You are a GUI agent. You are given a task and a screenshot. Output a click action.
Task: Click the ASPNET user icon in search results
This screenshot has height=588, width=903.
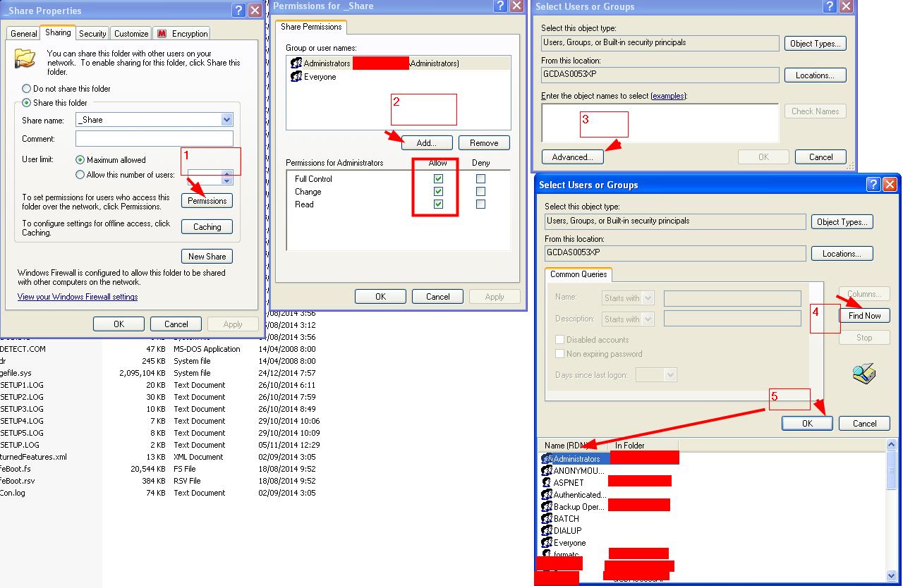[547, 483]
